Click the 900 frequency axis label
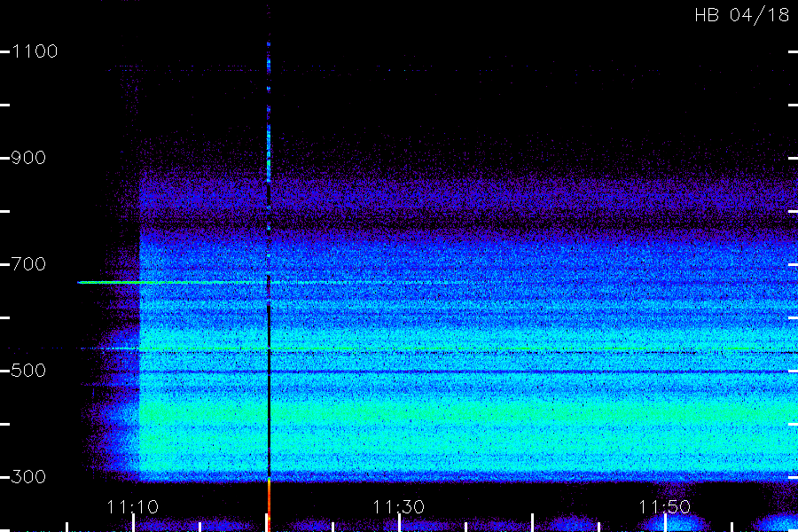 [28, 158]
